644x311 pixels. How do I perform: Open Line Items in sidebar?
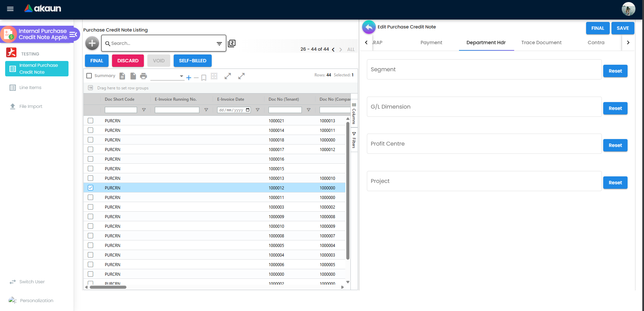(30, 88)
